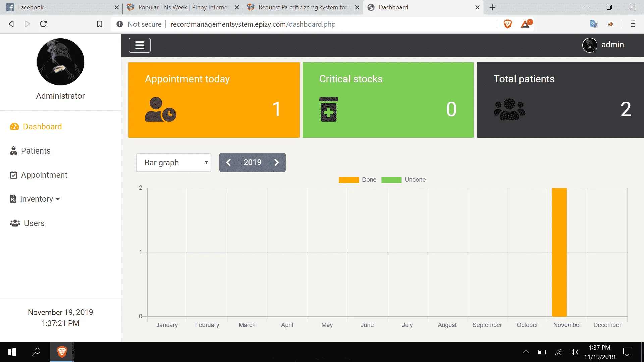Open the volume control tray icon
644x362 pixels.
point(574,352)
